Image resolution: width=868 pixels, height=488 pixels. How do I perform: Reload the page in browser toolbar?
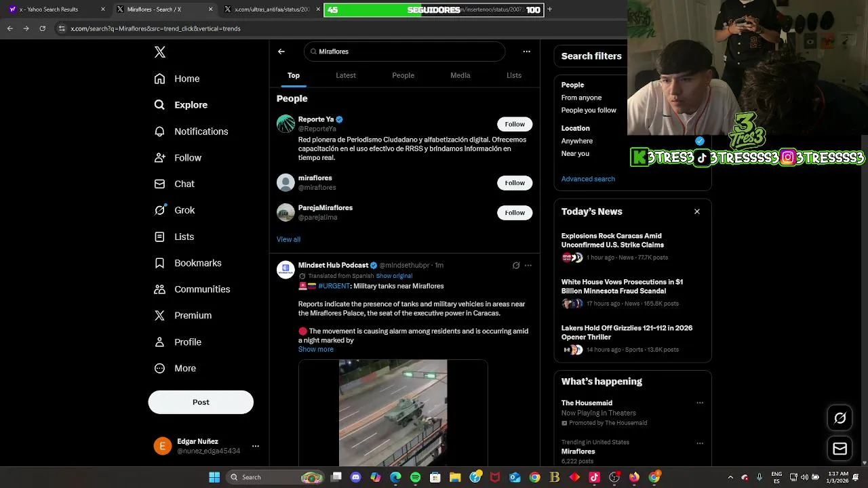click(x=42, y=28)
